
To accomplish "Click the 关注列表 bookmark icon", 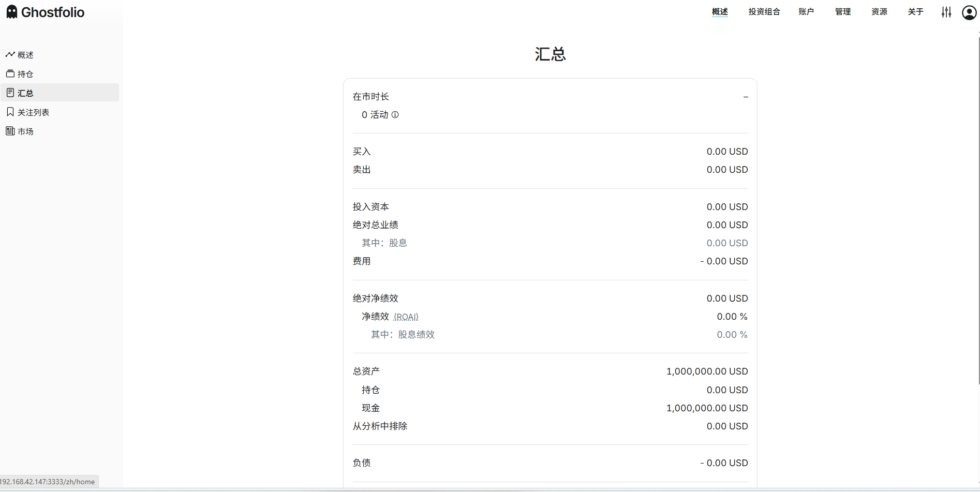I will pos(10,112).
